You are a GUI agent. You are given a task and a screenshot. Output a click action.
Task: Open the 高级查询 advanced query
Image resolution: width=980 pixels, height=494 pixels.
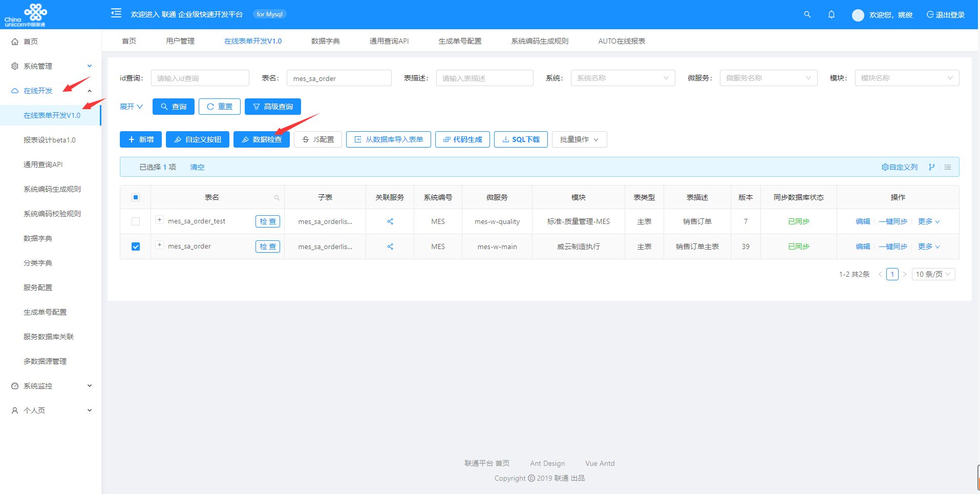[273, 107]
